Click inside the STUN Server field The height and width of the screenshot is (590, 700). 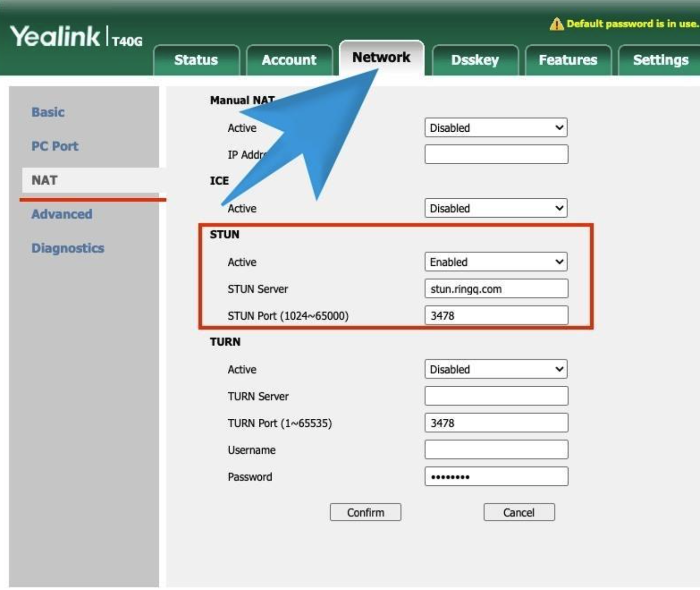pos(496,289)
